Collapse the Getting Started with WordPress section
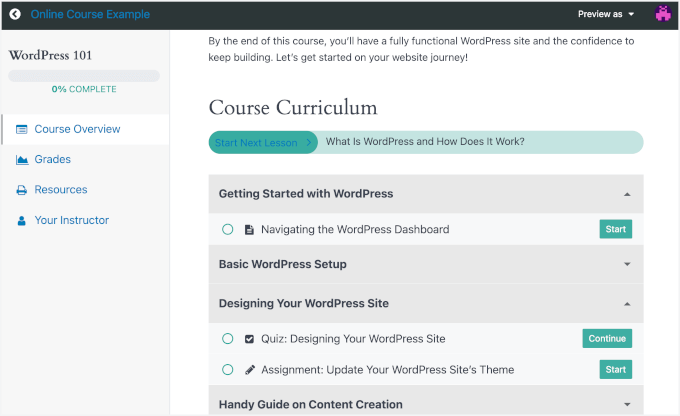The width and height of the screenshot is (680, 416). click(x=627, y=194)
